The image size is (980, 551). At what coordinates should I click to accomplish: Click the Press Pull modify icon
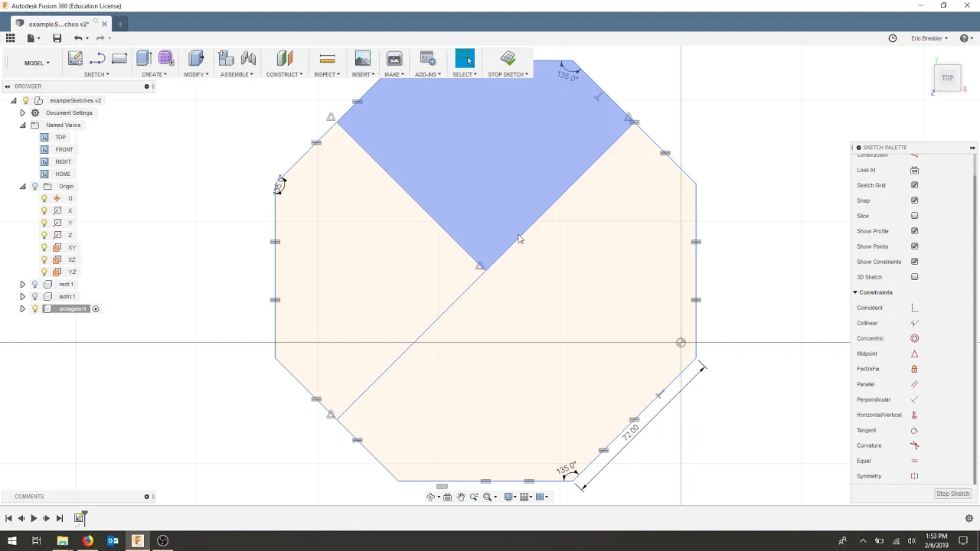196,58
